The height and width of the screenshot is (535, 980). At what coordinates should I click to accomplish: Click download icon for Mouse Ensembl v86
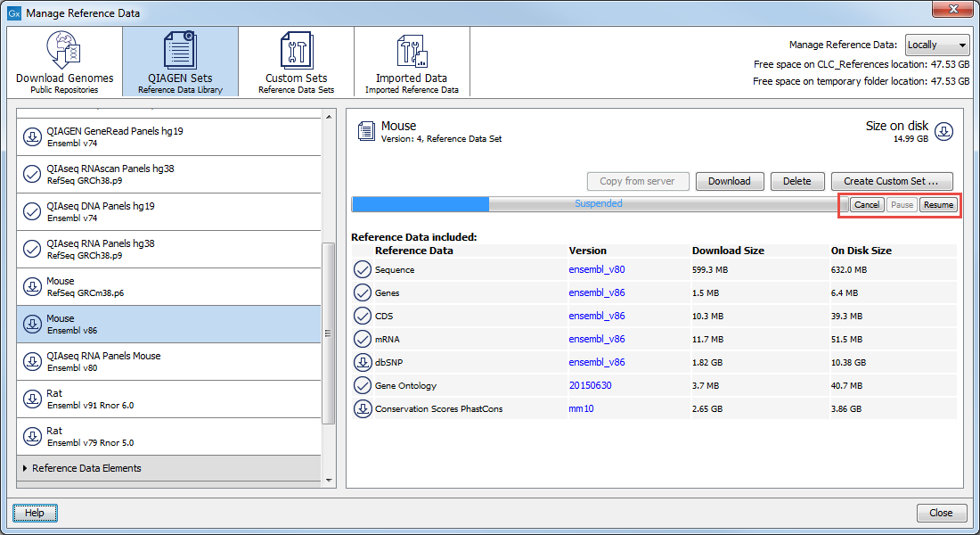pos(32,325)
